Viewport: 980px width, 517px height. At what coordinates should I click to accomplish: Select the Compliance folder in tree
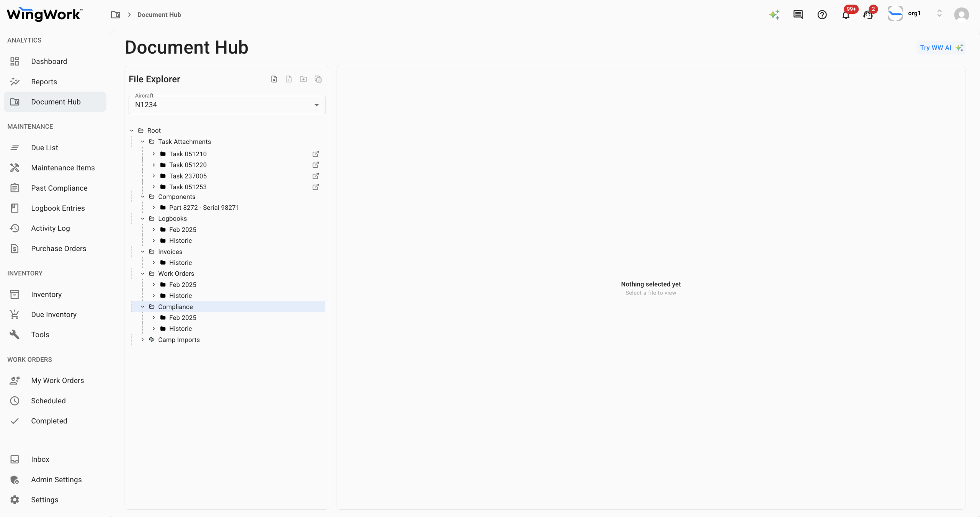click(x=175, y=307)
